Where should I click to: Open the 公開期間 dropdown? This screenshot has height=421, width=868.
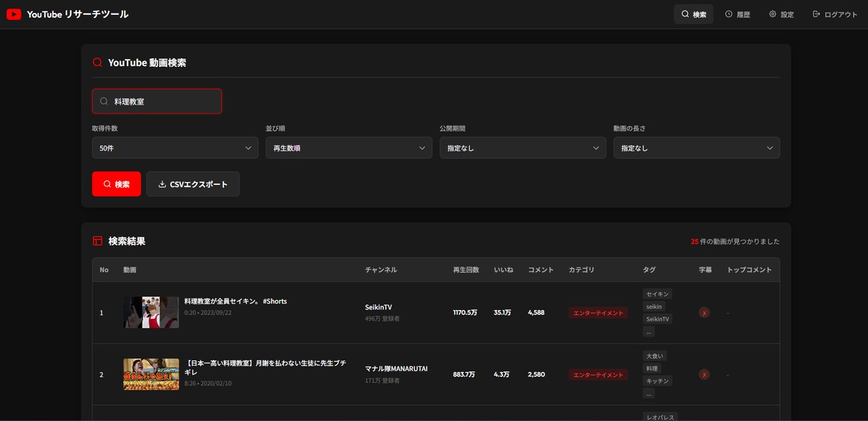point(523,148)
